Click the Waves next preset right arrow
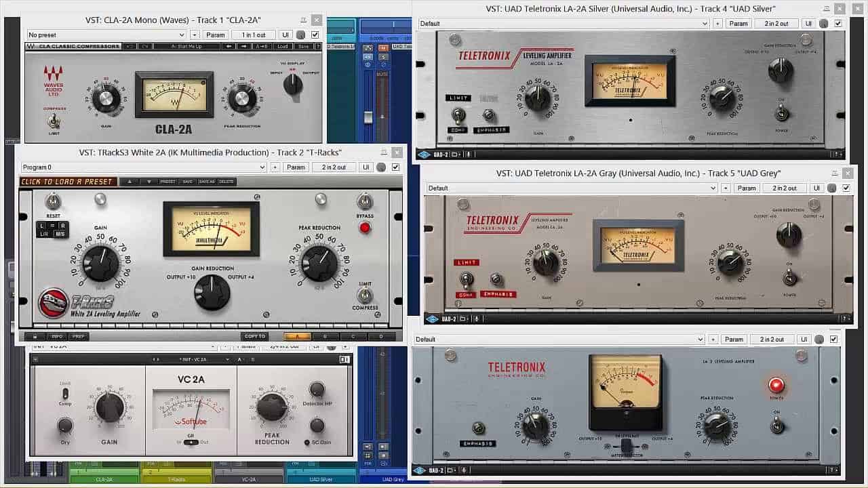868x488 pixels. (243, 46)
